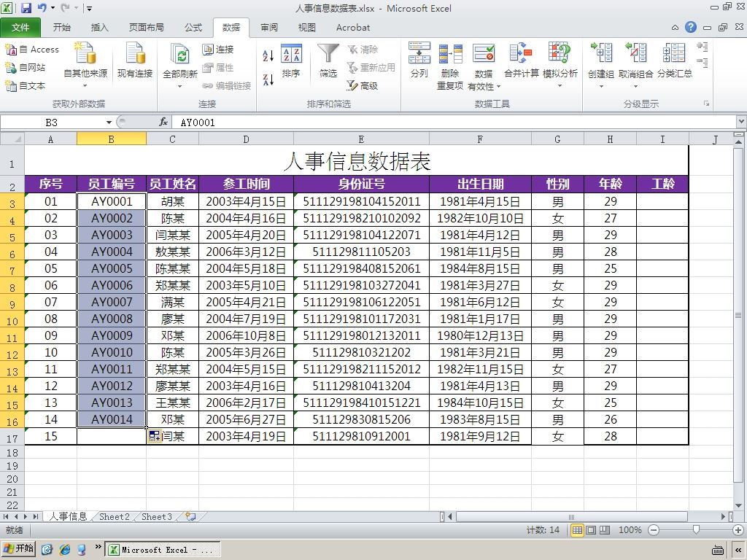Click 取消组合 ungroup icon
Viewport: 747px width, 560px height.
tap(635, 53)
